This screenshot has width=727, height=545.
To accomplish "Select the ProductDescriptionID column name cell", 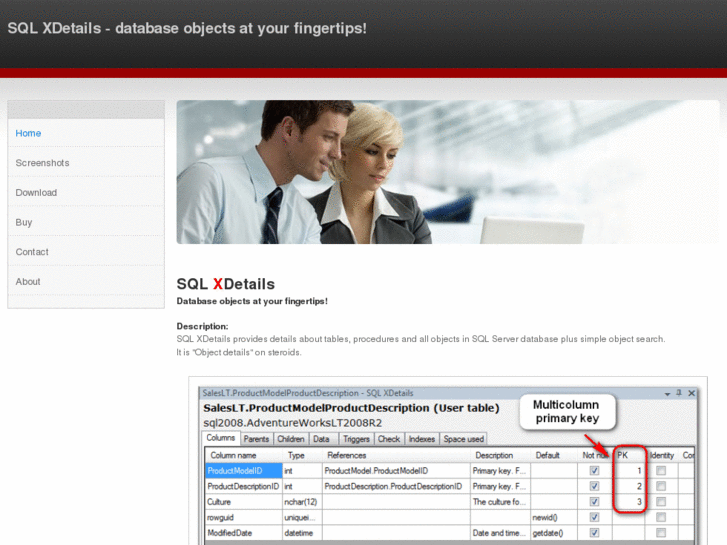I will [x=244, y=486].
